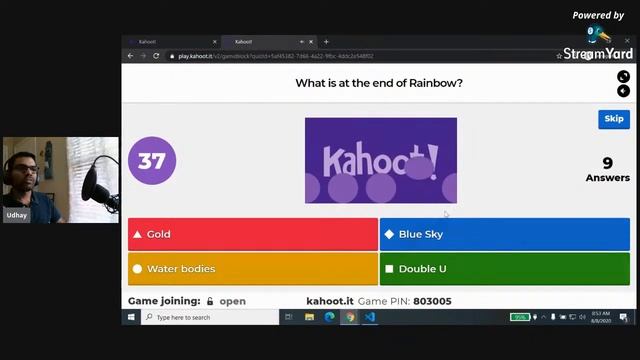The width and height of the screenshot is (640, 360).
Task: Click the Game PIN 803005
Action: pyautogui.click(x=432, y=301)
